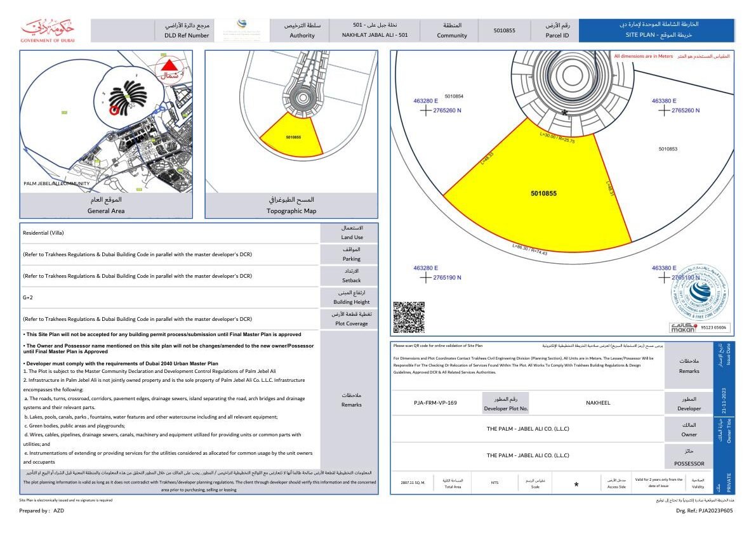The image size is (756, 534).
Task: Click the blue SITE PLAN title banner
Action: coord(657,30)
